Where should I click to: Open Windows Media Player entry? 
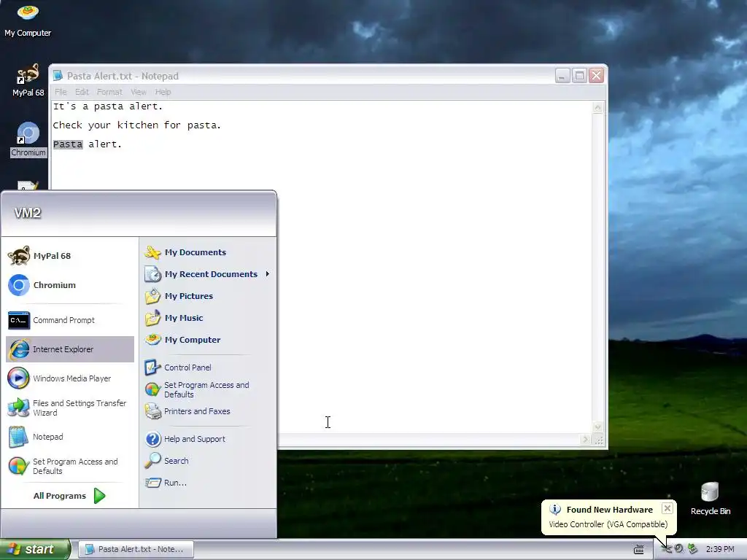click(x=69, y=378)
